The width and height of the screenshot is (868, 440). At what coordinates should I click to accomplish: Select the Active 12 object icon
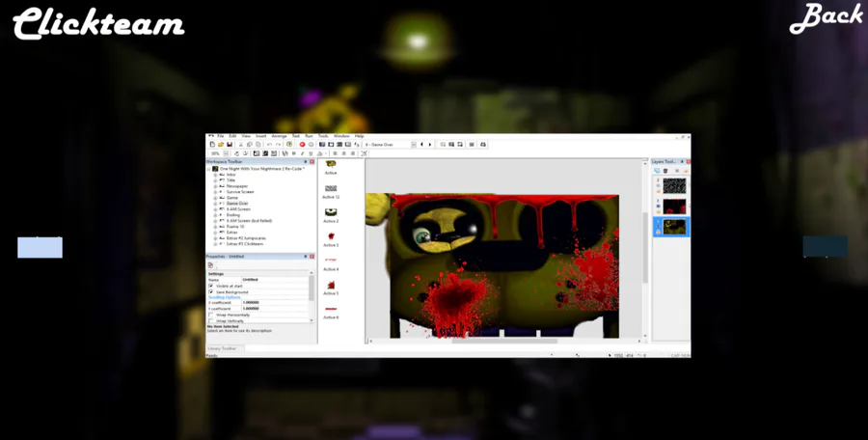[331, 188]
